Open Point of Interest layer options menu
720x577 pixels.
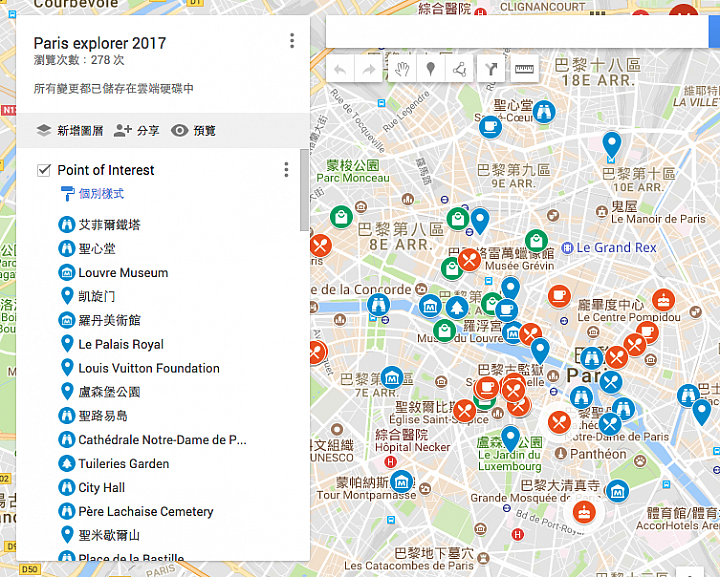pyautogui.click(x=286, y=170)
